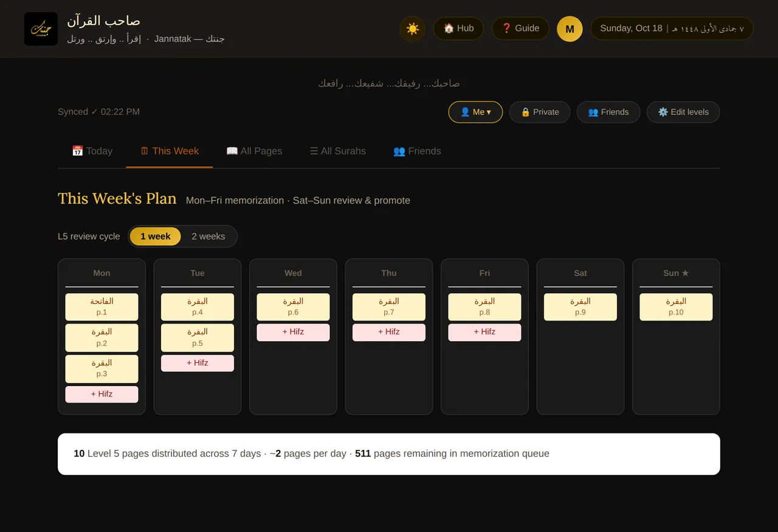Add Hifz on Friday column

click(484, 332)
